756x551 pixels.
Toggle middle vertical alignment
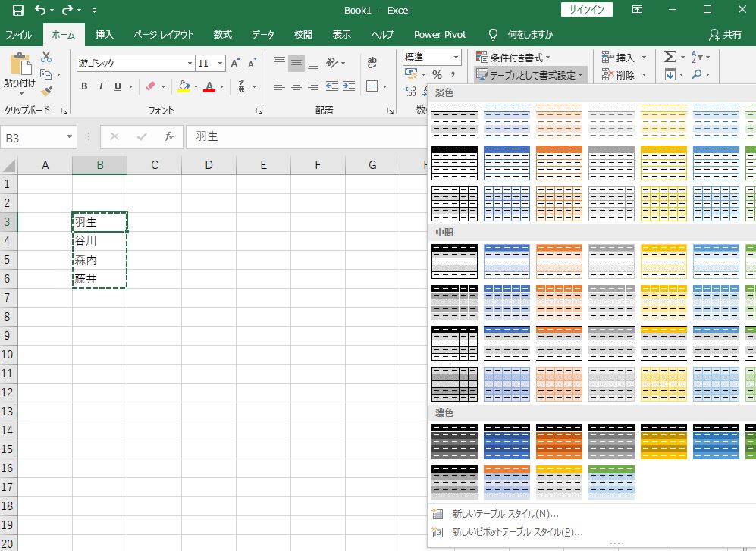296,62
